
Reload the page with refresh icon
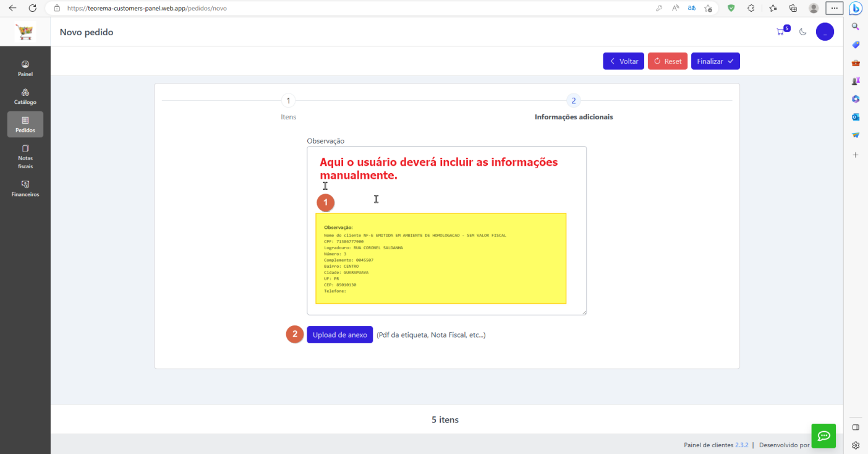(33, 8)
